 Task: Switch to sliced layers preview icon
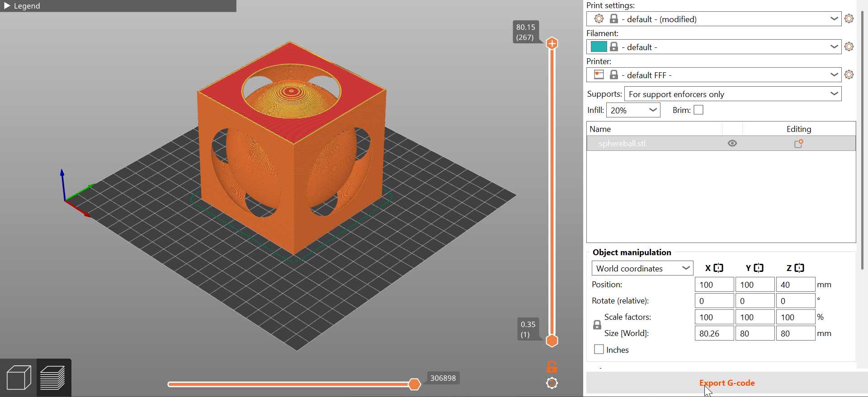coord(53,378)
